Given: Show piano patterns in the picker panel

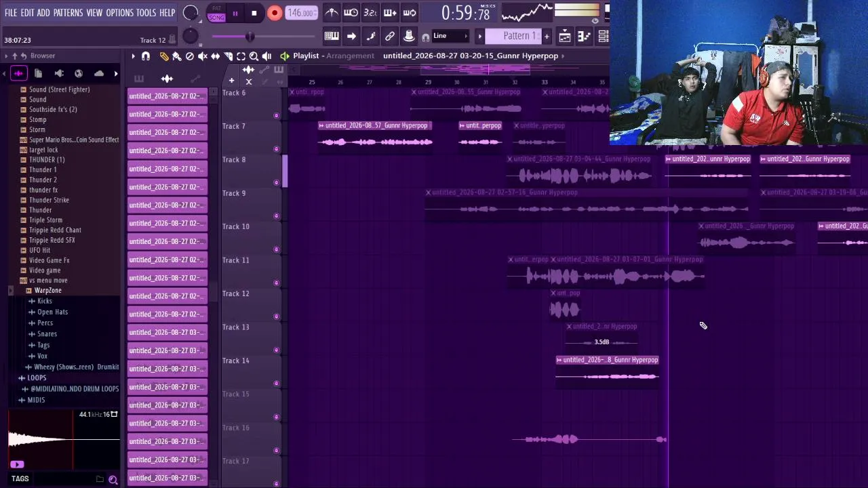Looking at the screenshot, I should point(139,79).
